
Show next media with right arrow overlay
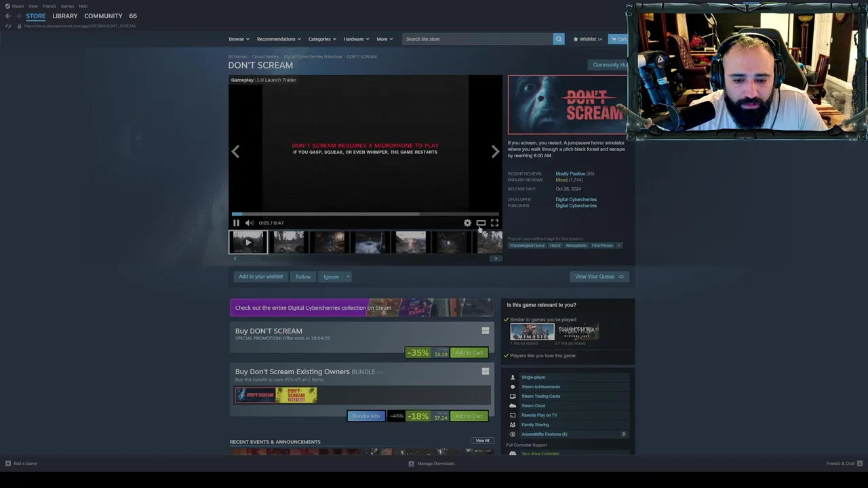point(495,152)
